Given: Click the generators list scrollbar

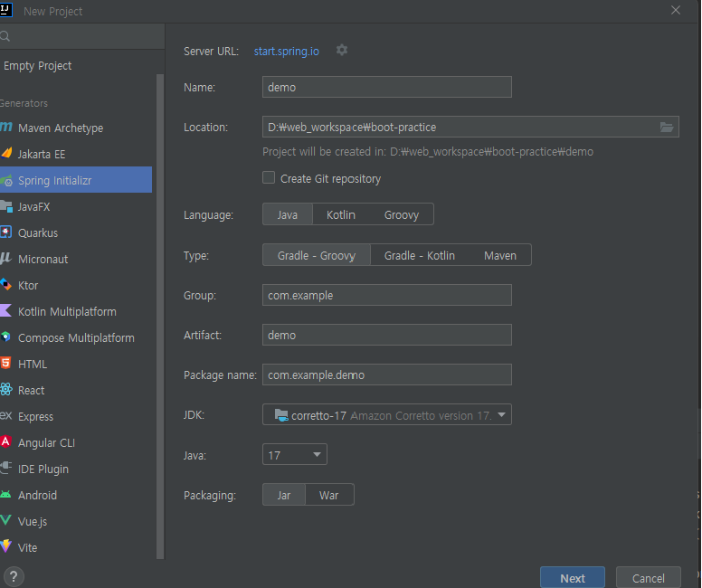Looking at the screenshot, I should click(160, 317).
